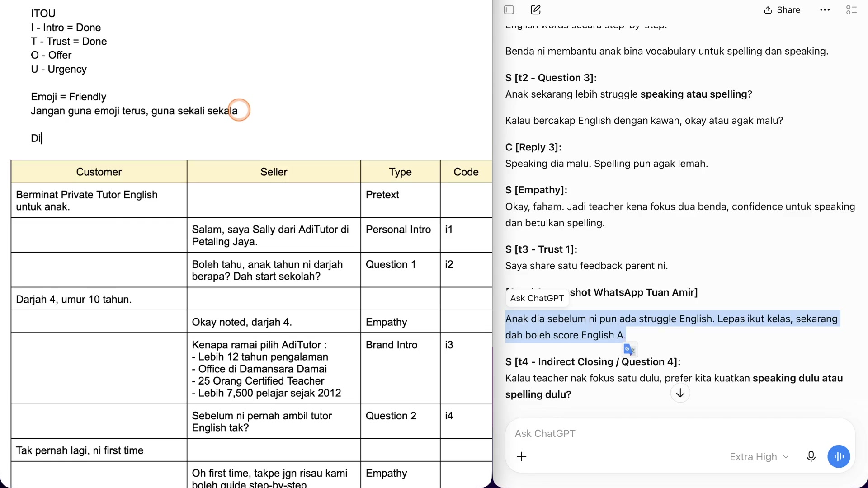Open the Extra High model effort dropdown
Viewport: 868px width, 488px height.
tap(759, 457)
